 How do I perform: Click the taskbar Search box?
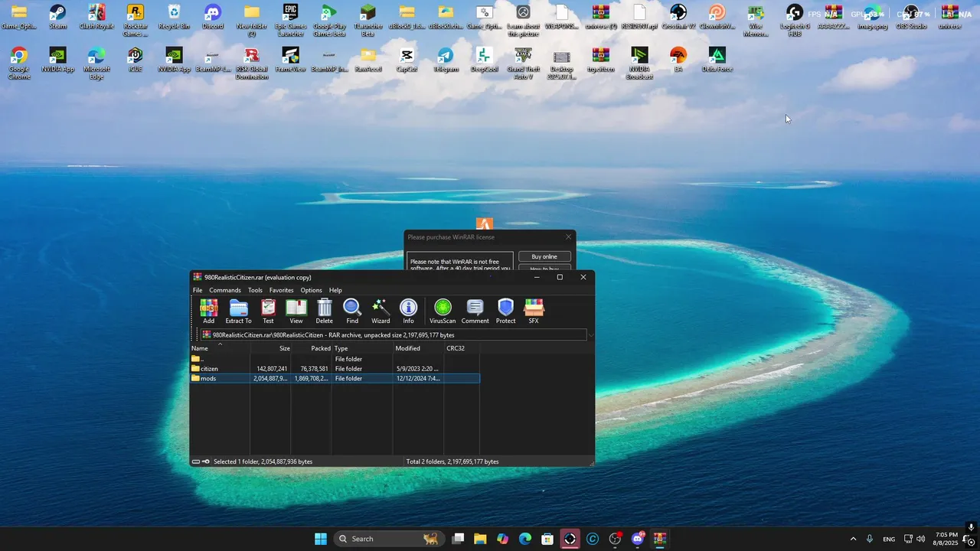[388, 539]
